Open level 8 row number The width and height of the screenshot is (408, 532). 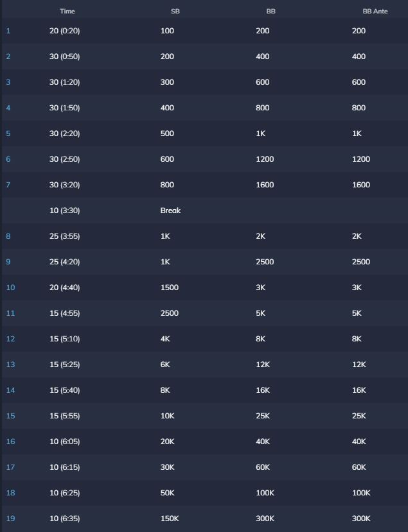[8, 236]
